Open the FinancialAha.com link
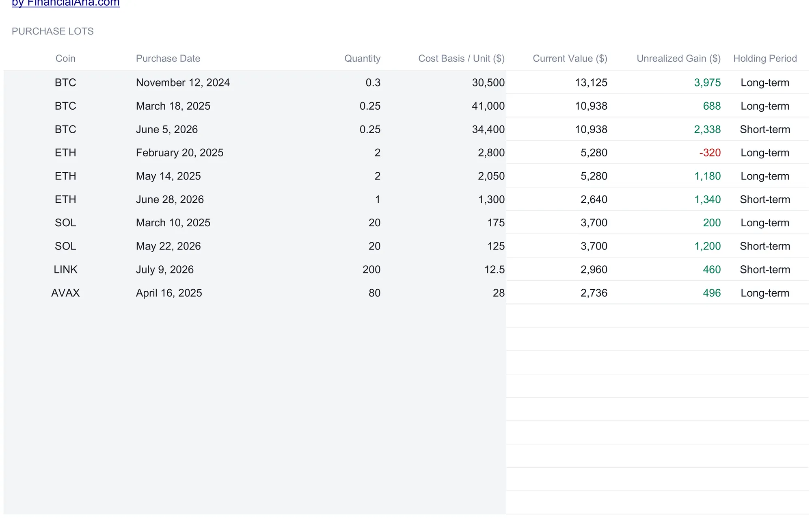812x518 pixels. pyautogui.click(x=66, y=3)
